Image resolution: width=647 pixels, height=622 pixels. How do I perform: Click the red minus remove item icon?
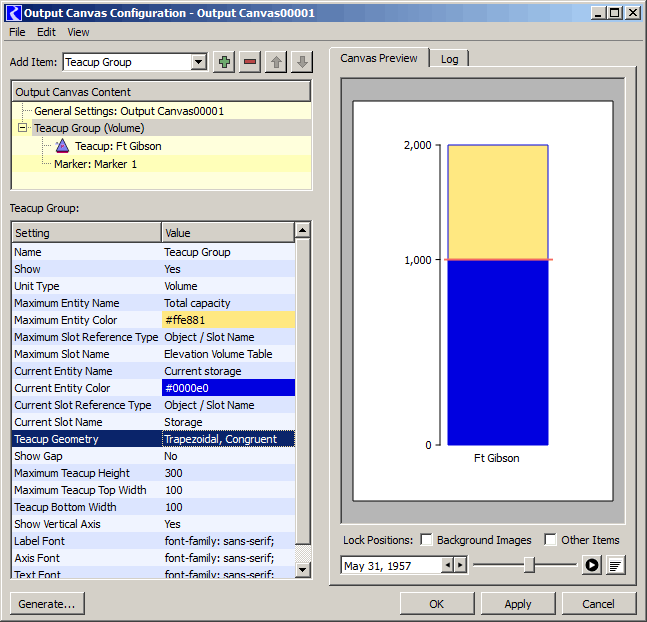coord(250,62)
